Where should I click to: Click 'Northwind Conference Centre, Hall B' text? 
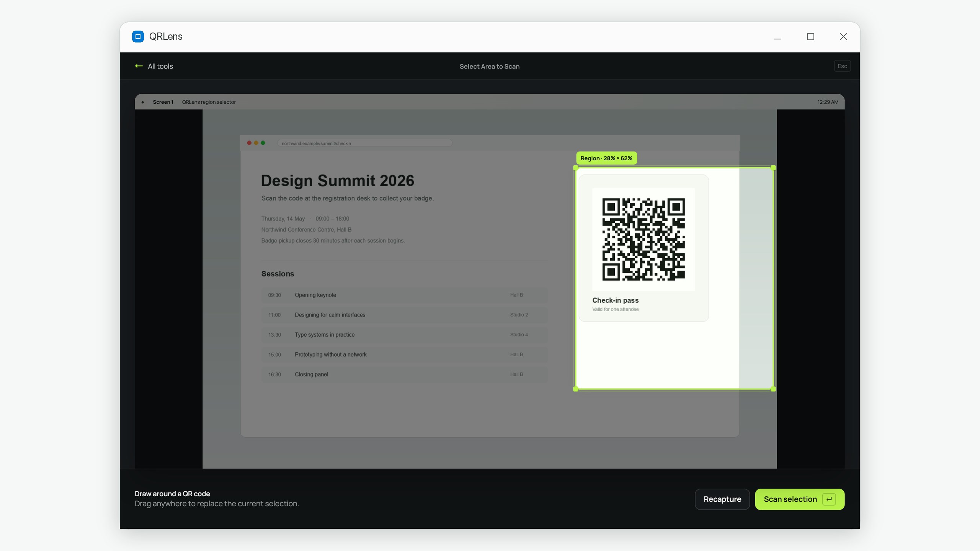click(306, 230)
